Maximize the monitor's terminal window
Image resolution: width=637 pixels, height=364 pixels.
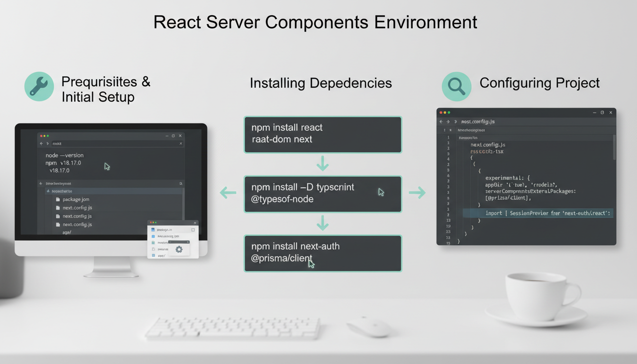pyautogui.click(x=173, y=136)
